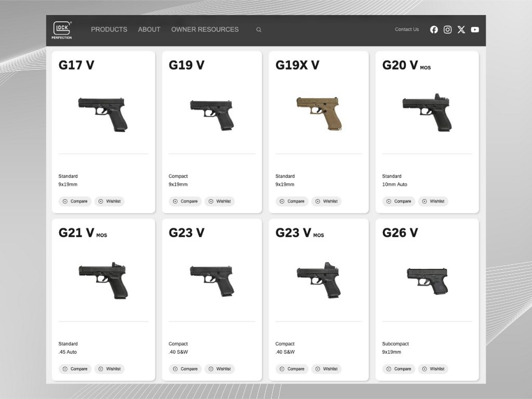Expand the OWNER RESOURCES menu
The image size is (532, 399).
tap(205, 30)
